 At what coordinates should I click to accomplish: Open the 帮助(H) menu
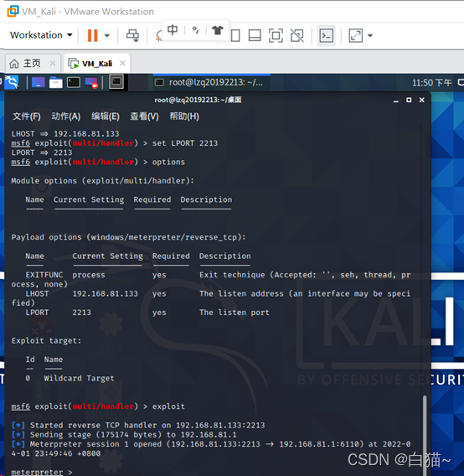tap(184, 116)
